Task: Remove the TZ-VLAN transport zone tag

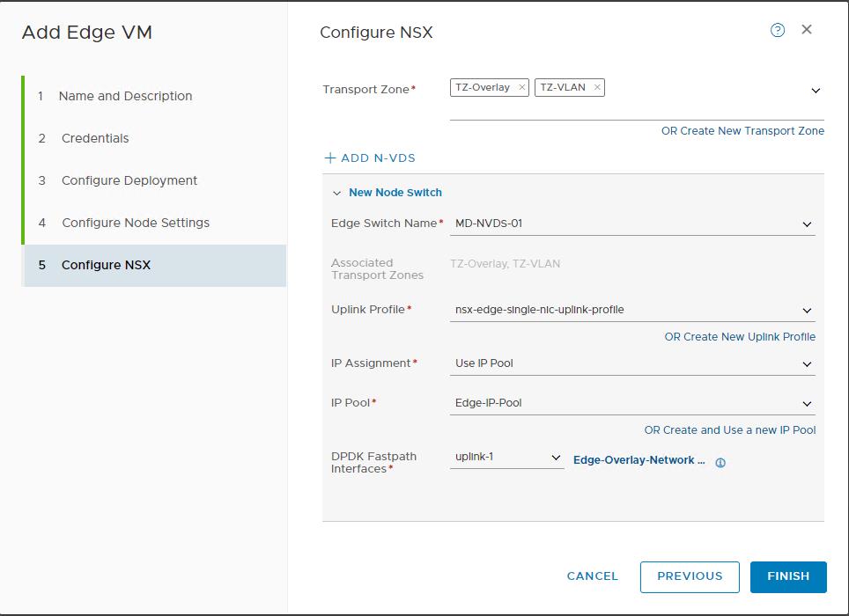Action: click(597, 87)
